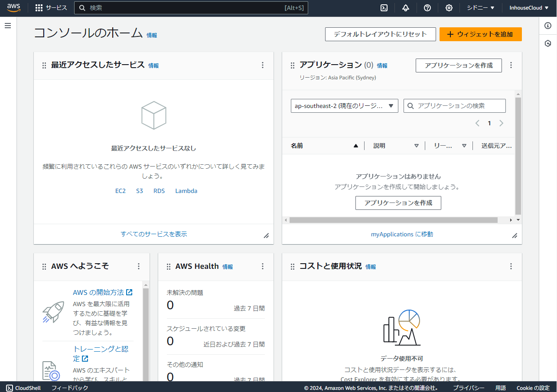Expand the シドニー region selector

pos(480,8)
